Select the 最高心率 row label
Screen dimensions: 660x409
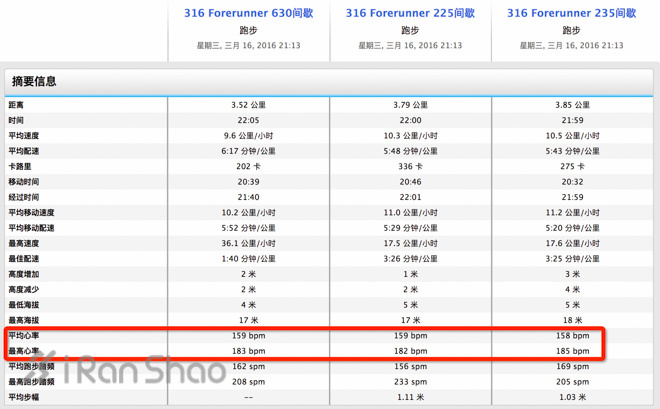point(24,351)
